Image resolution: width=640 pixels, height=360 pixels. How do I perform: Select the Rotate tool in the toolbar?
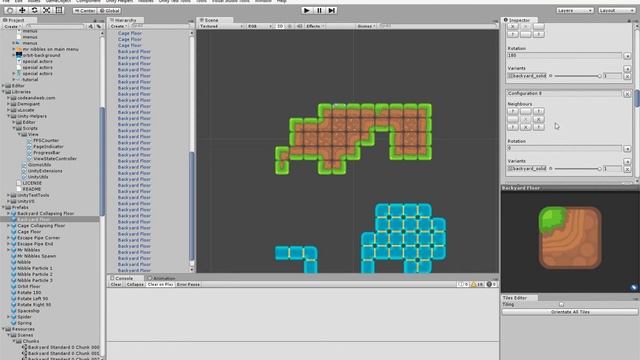pyautogui.click(x=35, y=10)
